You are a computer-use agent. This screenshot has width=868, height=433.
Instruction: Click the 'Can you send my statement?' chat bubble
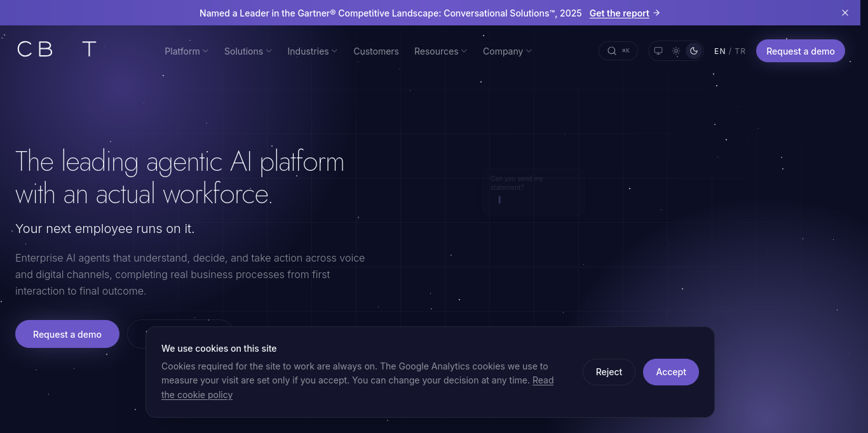[x=533, y=192]
